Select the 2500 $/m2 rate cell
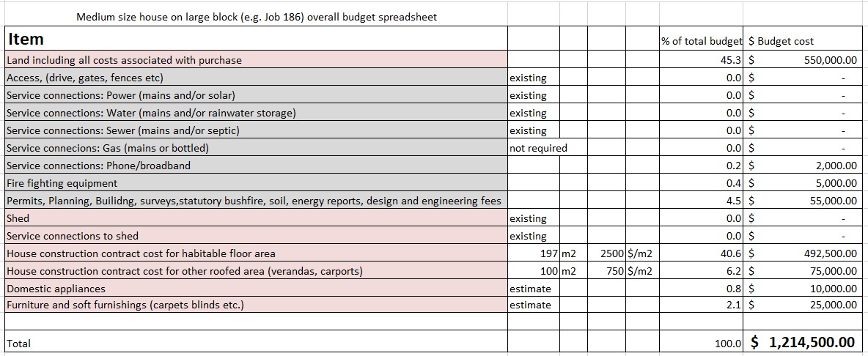 pos(611,253)
